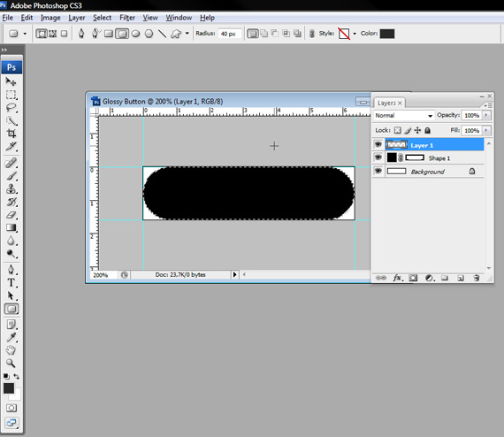Add a layer style fx button
The height and width of the screenshot is (437, 504).
point(398,278)
